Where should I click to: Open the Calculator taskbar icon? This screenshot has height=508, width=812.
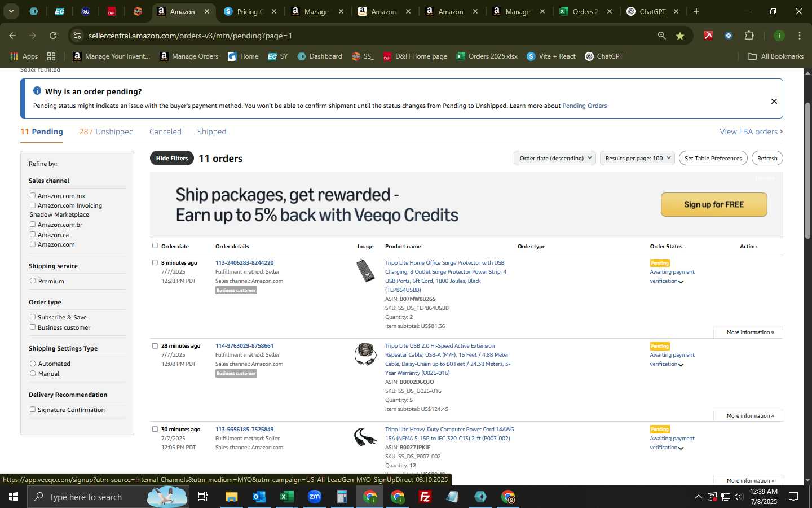click(x=342, y=497)
